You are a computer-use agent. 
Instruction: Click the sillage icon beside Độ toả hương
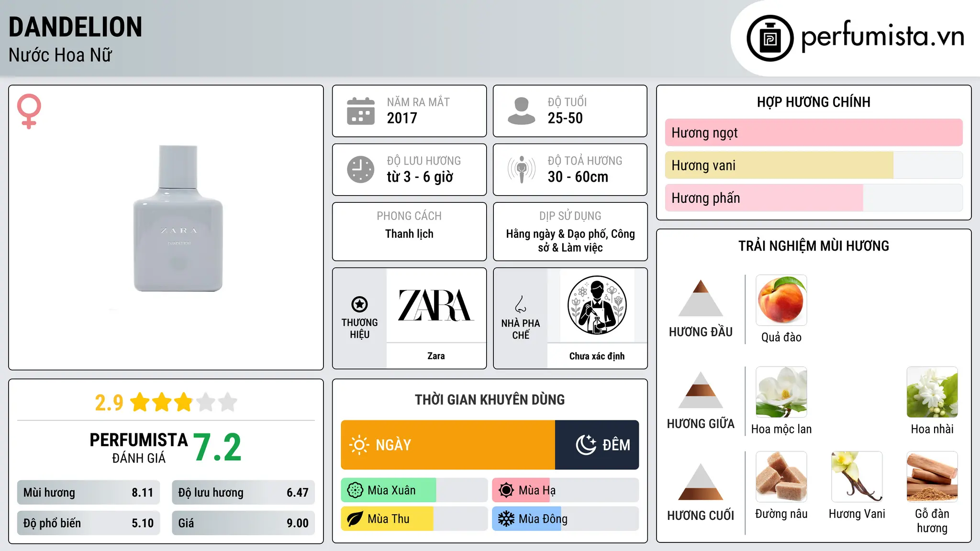tap(521, 169)
